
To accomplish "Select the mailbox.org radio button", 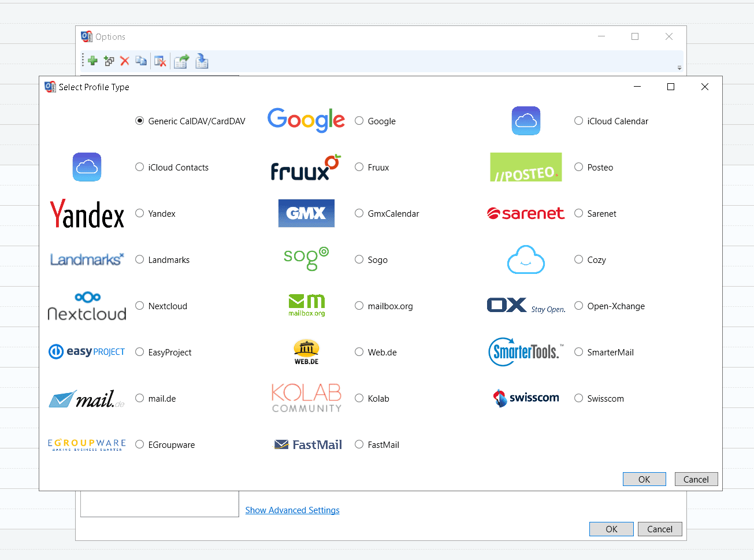I will pos(384,306).
